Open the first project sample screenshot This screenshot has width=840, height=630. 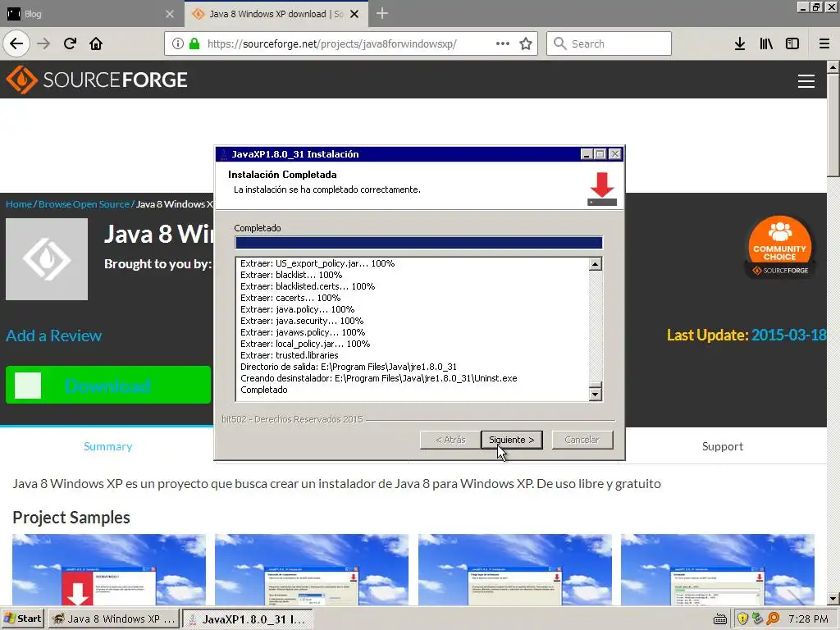tap(109, 569)
